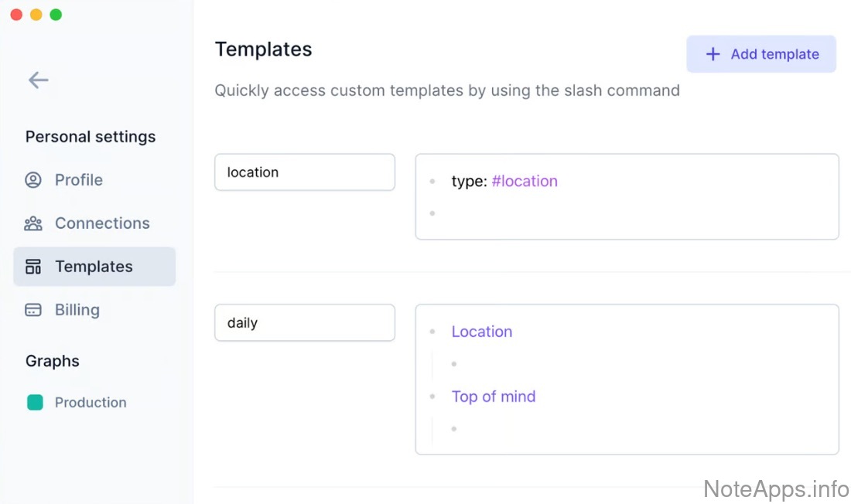The width and height of the screenshot is (851, 504).
Task: Switch to the Connections settings label
Action: [x=102, y=223]
